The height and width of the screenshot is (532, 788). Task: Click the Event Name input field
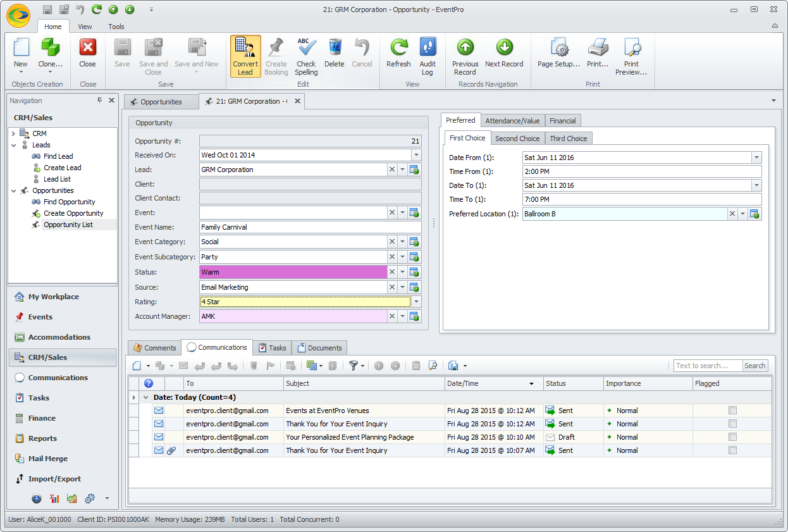310,227
